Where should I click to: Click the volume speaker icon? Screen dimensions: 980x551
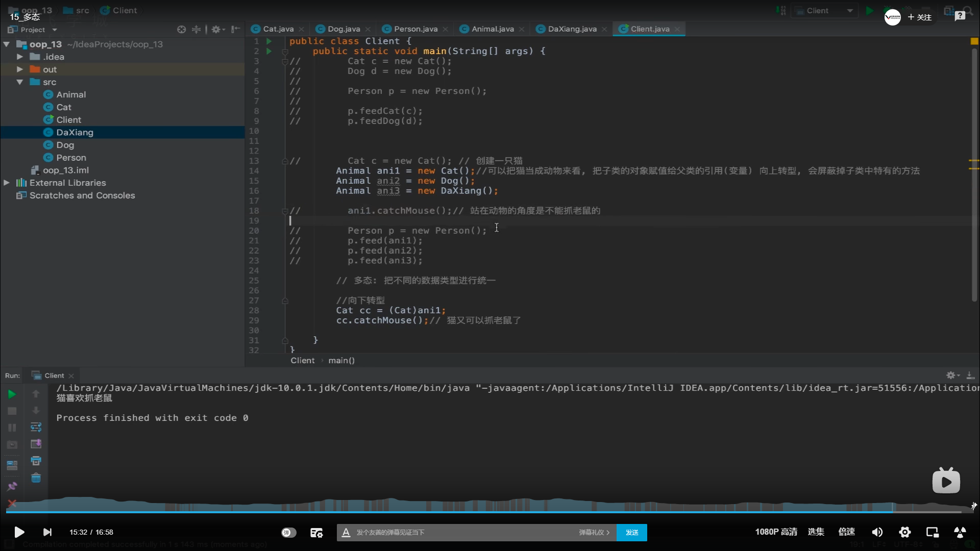(877, 532)
